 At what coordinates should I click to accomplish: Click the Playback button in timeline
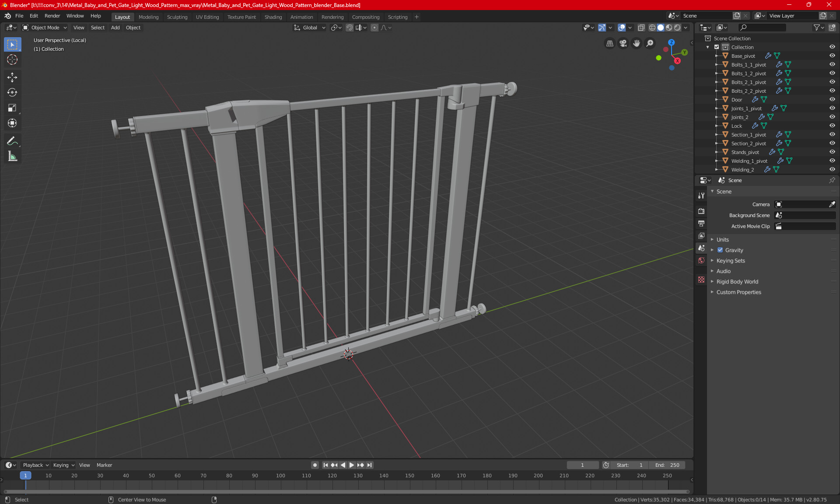point(33,465)
